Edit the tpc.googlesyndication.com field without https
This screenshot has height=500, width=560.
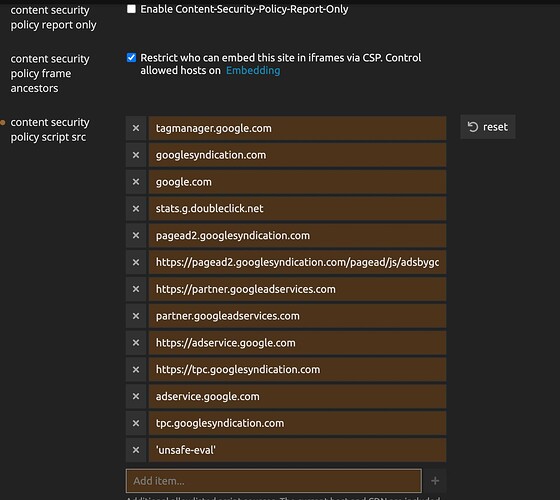point(298,423)
